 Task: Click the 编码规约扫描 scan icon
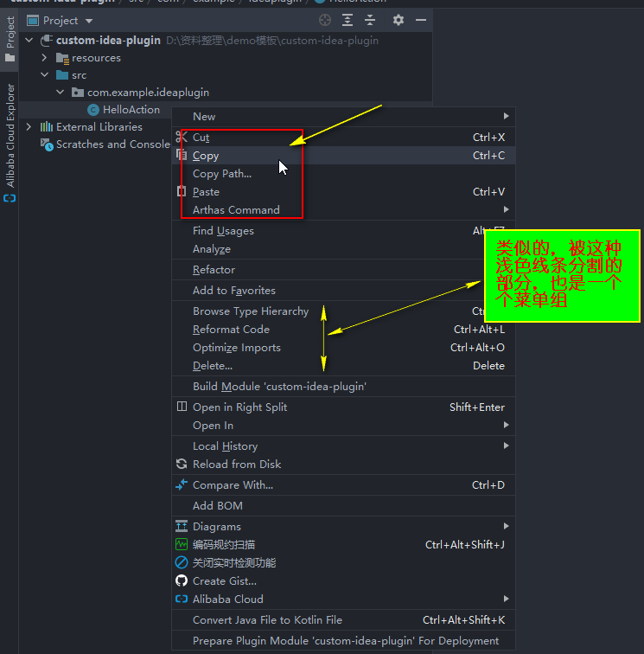pyautogui.click(x=182, y=544)
